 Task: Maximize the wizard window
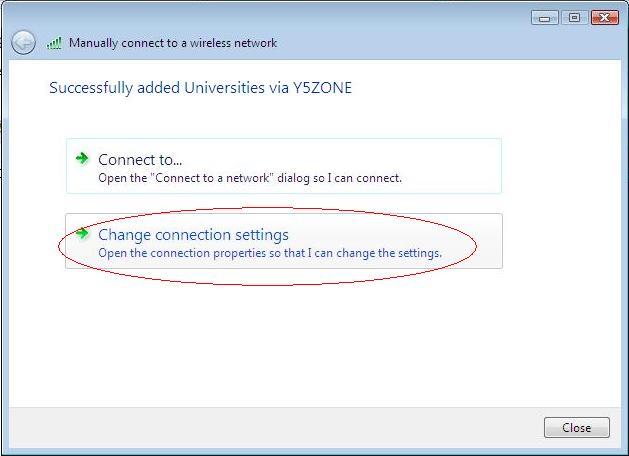575,17
